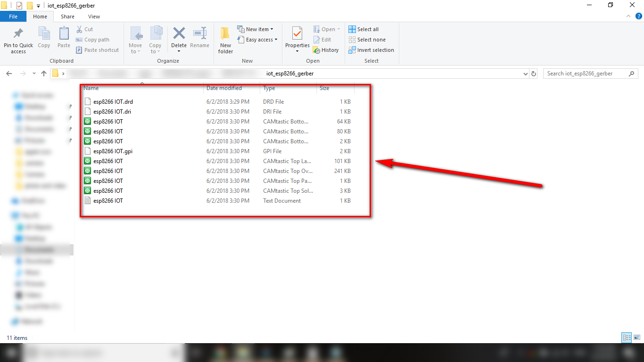Open the Move to dropdown
644x362 pixels.
[x=135, y=40]
